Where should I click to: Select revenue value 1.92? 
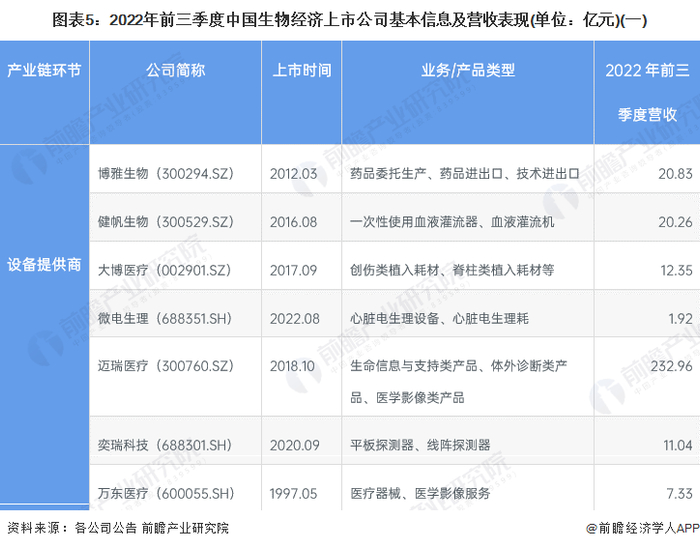click(x=680, y=319)
